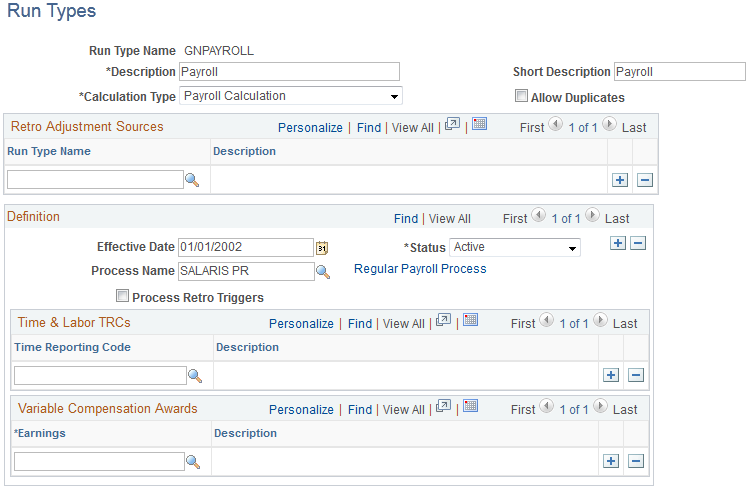Screen dimensions: 750x490
Task: Open lookup for Retro Adjustment Run Type Name
Action: (x=192, y=180)
